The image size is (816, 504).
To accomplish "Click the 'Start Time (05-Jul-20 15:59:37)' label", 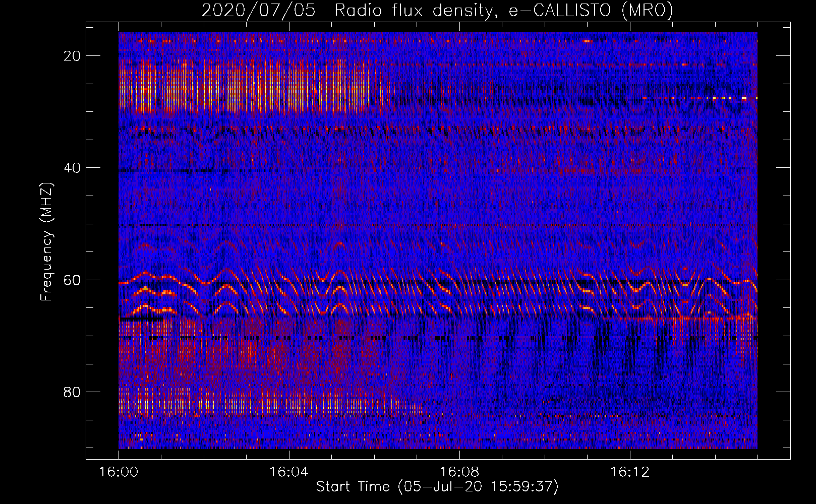I will click(437, 487).
